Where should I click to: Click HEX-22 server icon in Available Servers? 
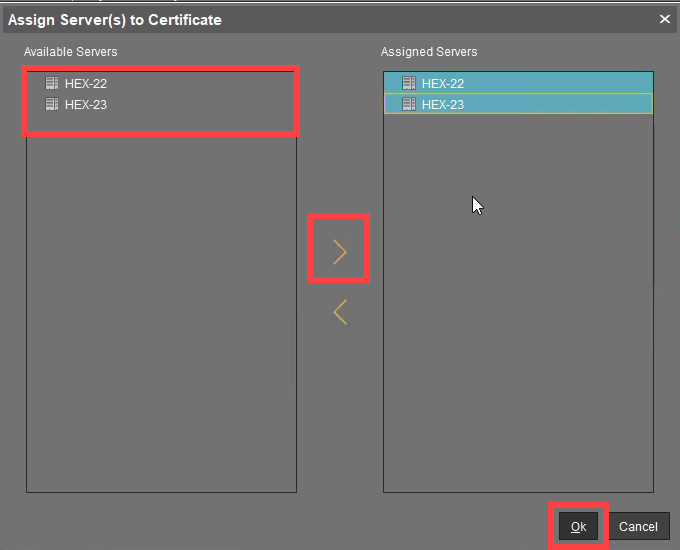click(52, 84)
